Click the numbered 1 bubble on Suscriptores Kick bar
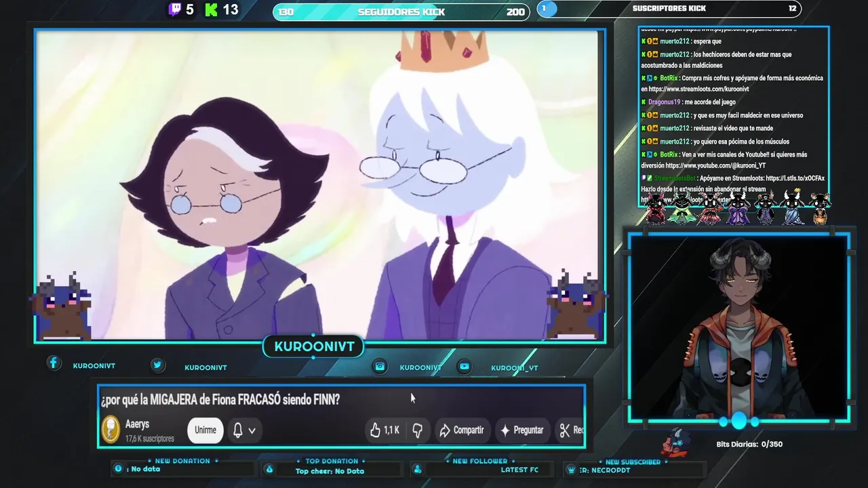The image size is (868, 488). click(x=547, y=9)
